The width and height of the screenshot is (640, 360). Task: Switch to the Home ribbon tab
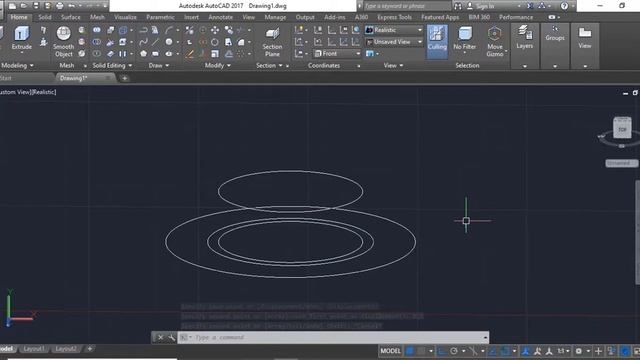(x=19, y=17)
